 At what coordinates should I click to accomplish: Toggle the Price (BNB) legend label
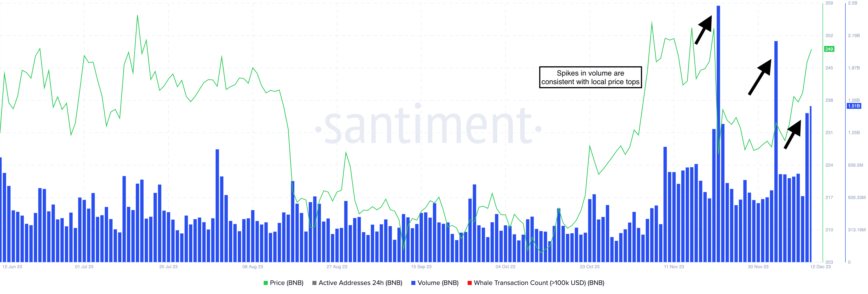click(x=287, y=283)
